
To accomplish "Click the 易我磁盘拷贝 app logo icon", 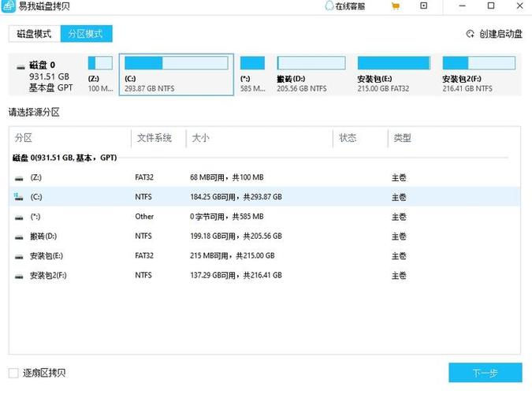I will point(8,6).
